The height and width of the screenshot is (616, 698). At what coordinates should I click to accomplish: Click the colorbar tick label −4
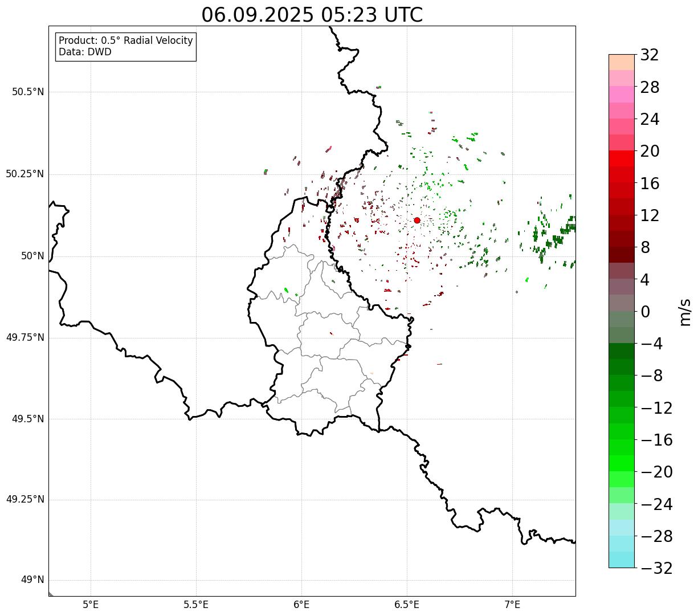[651, 344]
